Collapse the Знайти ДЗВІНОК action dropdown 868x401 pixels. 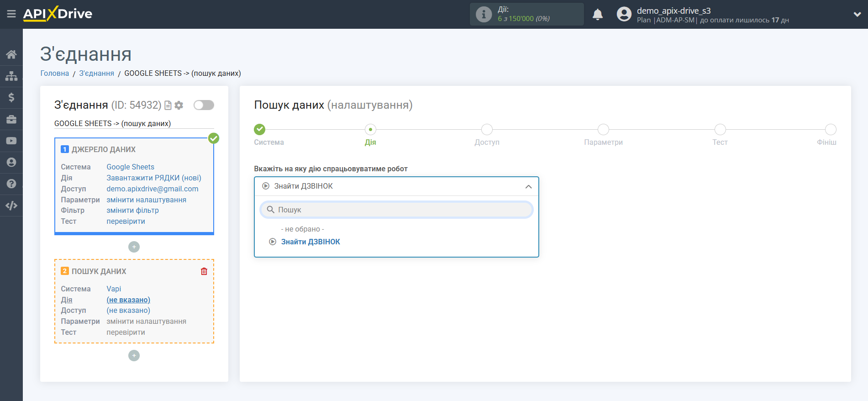[x=396, y=186]
